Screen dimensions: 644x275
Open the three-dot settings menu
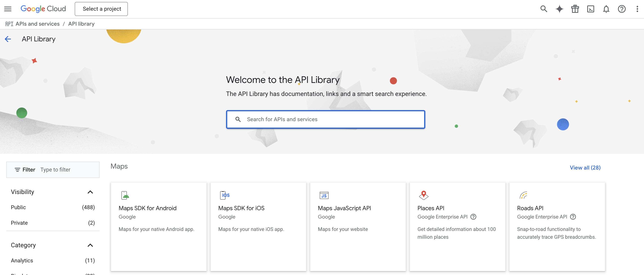(637, 9)
